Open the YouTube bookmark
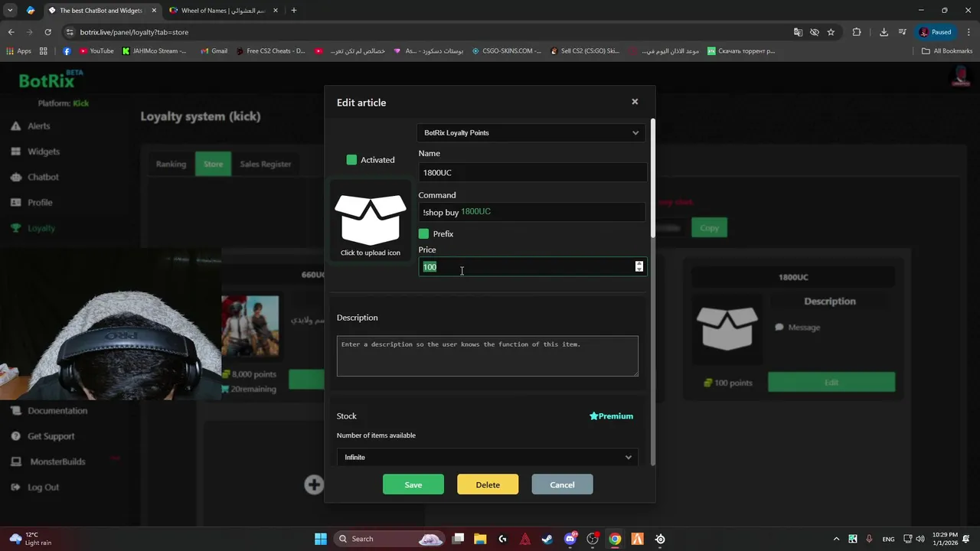This screenshot has height=551, width=980. 96,51
